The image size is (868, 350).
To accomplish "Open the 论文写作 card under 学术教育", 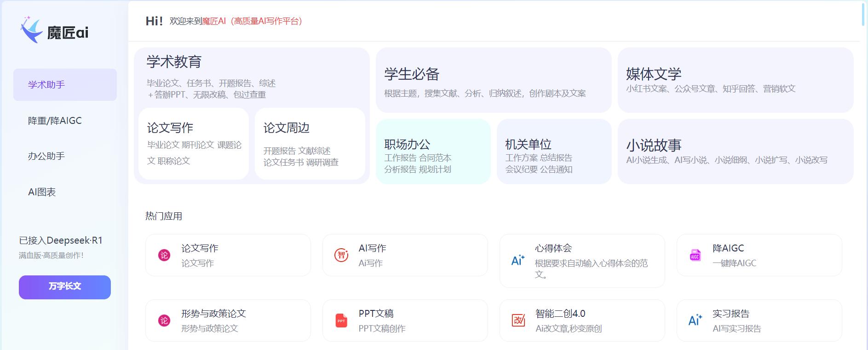I will (x=193, y=144).
